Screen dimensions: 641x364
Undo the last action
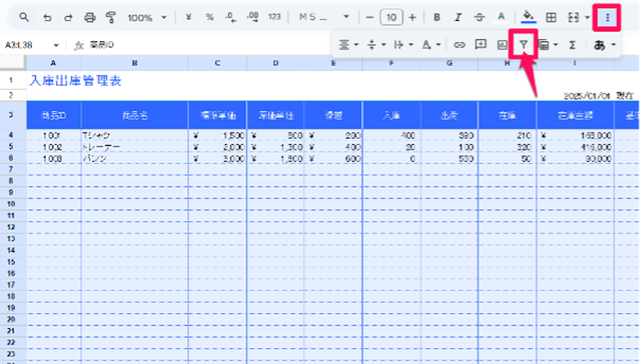pos(47,18)
